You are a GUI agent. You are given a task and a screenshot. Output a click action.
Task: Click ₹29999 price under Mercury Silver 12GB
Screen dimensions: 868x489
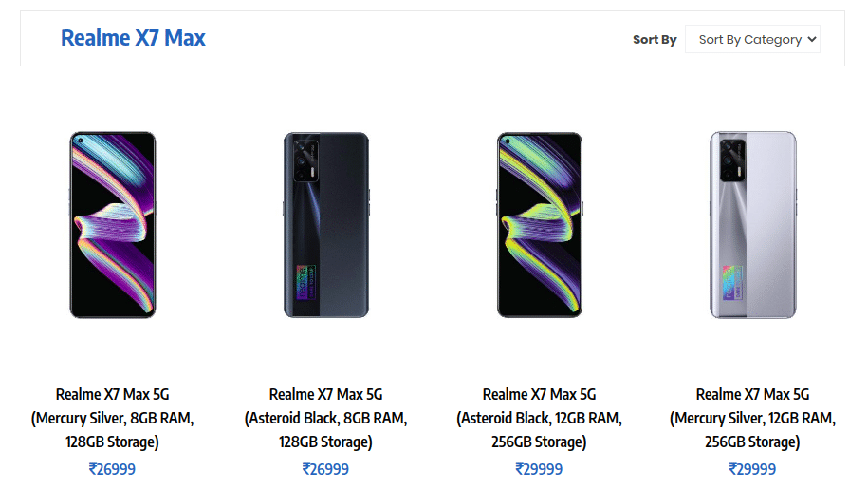pyautogui.click(x=752, y=469)
